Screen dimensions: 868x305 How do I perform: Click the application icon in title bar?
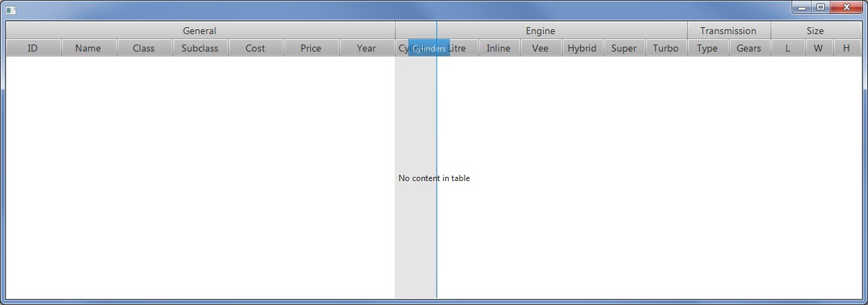10,10
